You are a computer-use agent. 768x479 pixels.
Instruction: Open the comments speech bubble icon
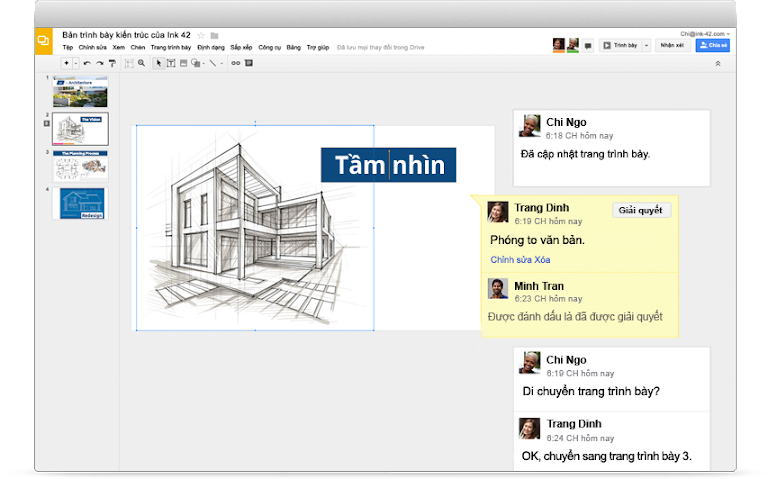pos(588,45)
